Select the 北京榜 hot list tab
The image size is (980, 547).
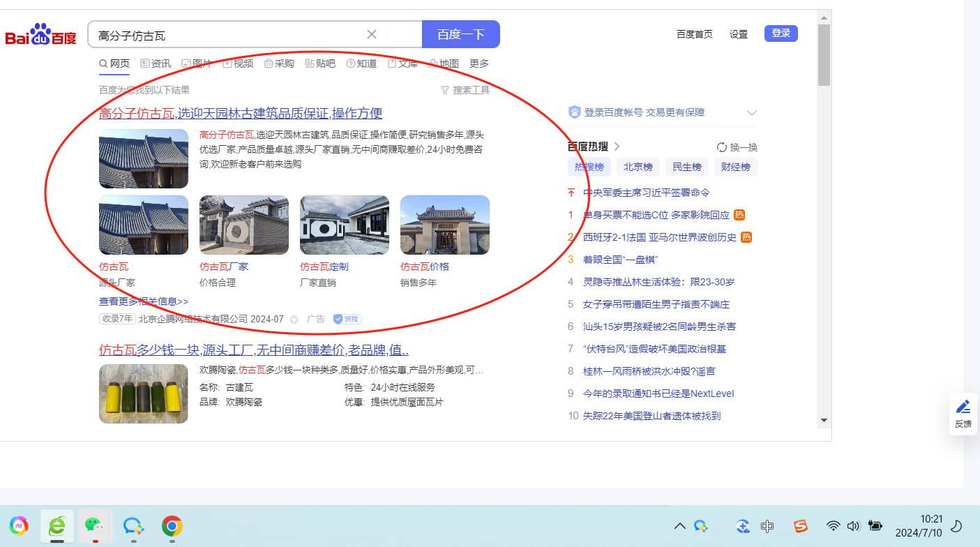(x=638, y=167)
